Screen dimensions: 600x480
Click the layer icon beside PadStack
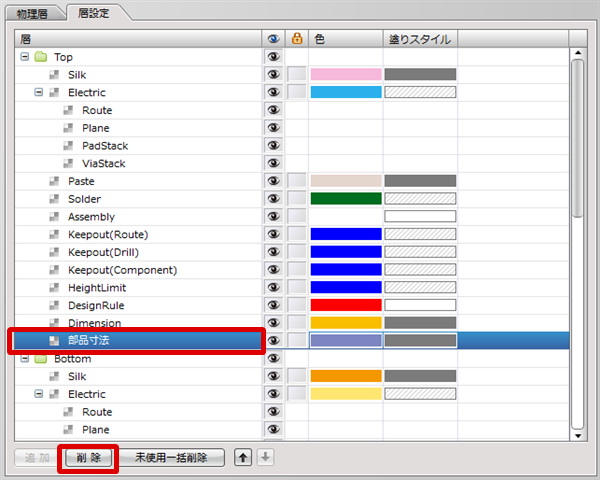pos(69,146)
